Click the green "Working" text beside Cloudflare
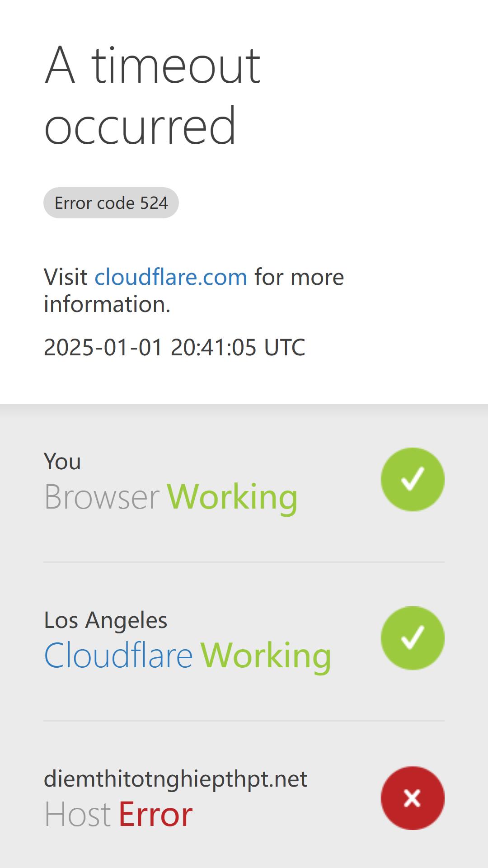 [266, 656]
